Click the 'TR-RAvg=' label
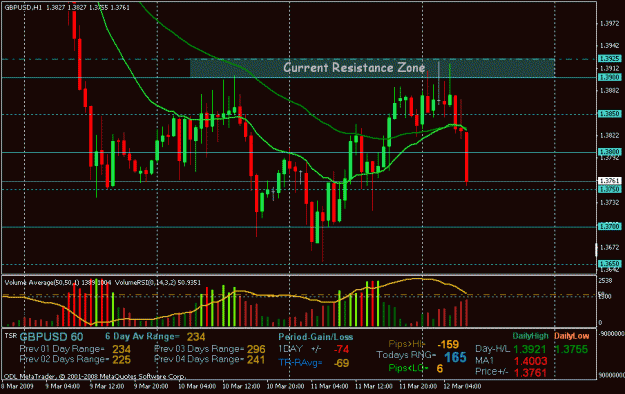This screenshot has width=625, height=394. click(300, 363)
